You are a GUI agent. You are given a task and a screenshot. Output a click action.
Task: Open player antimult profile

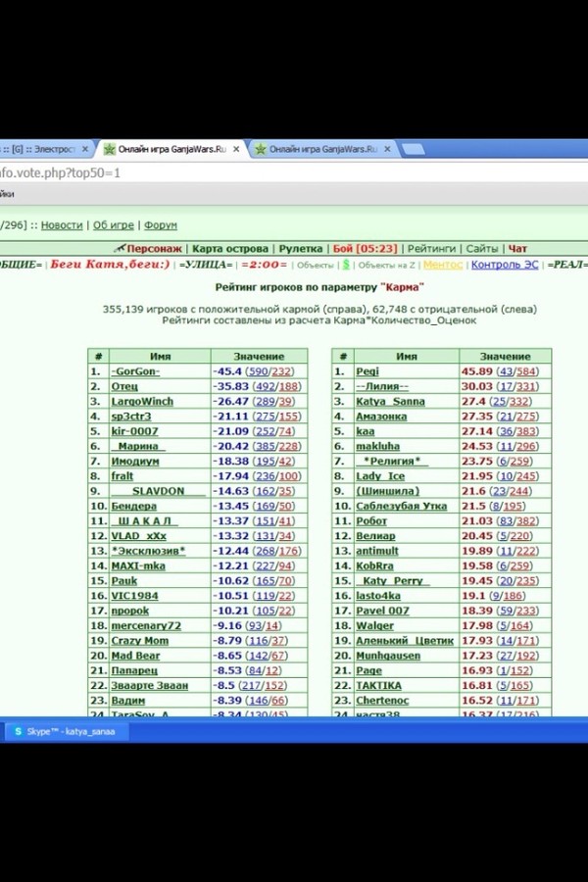(x=377, y=551)
